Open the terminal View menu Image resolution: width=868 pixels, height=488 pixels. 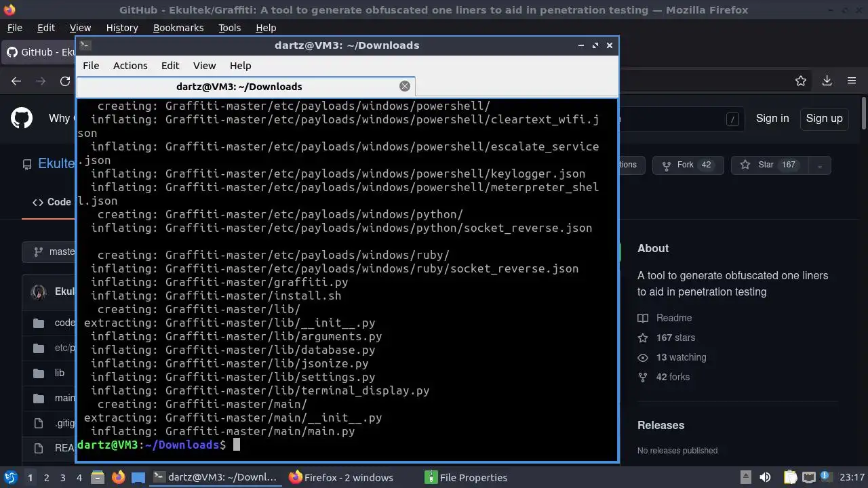(x=204, y=66)
